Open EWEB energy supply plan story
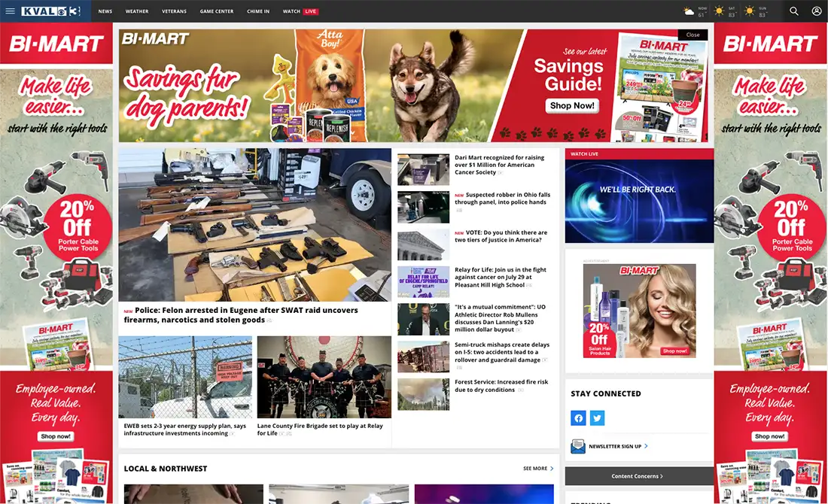 (x=185, y=429)
